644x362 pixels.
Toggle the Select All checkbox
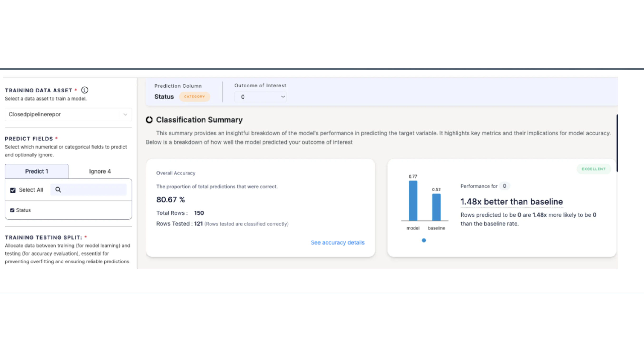click(x=13, y=190)
